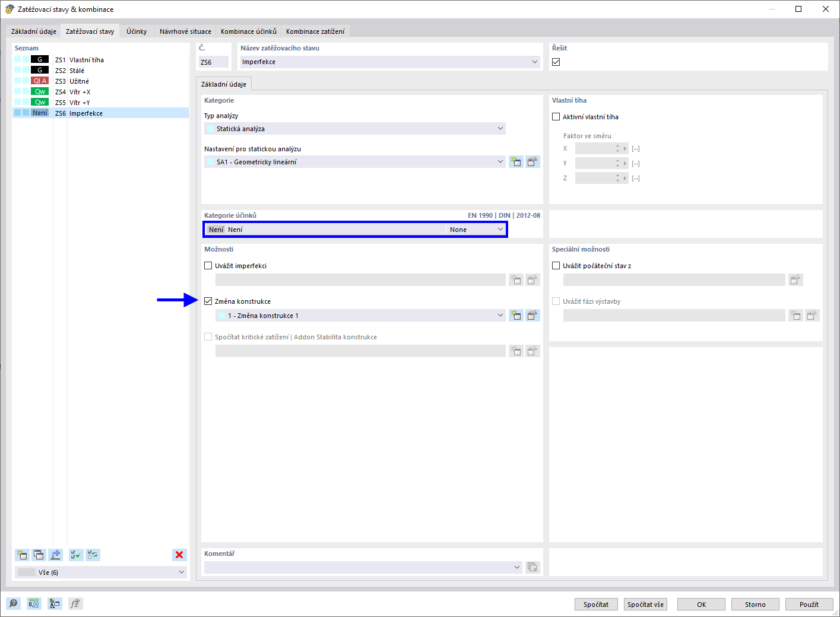This screenshot has width=840, height=617.
Task: Click new stability settings icon under Spočítat kritické zatížení
Action: tap(516, 351)
